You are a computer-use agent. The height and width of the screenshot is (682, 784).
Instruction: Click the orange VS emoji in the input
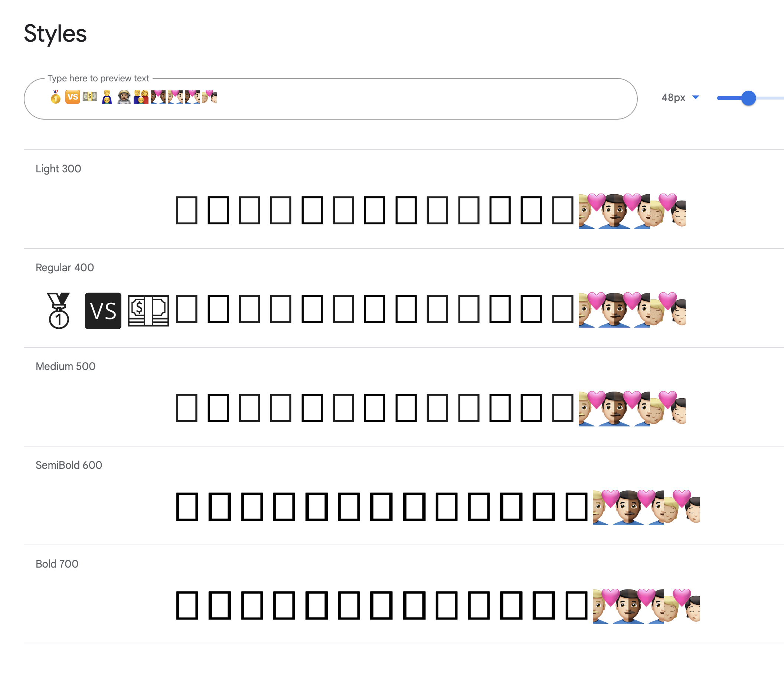(73, 96)
